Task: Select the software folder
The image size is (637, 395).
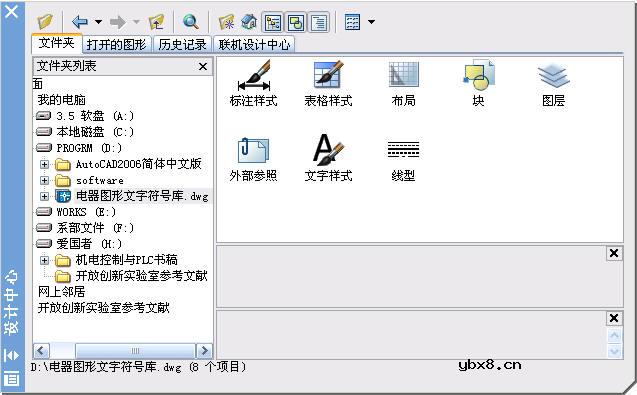Action: point(89,180)
